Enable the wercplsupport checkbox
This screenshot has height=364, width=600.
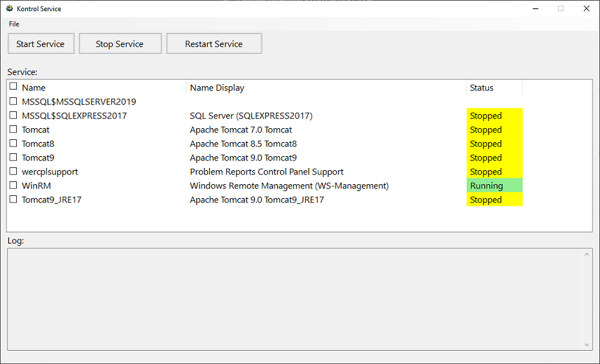pos(13,171)
